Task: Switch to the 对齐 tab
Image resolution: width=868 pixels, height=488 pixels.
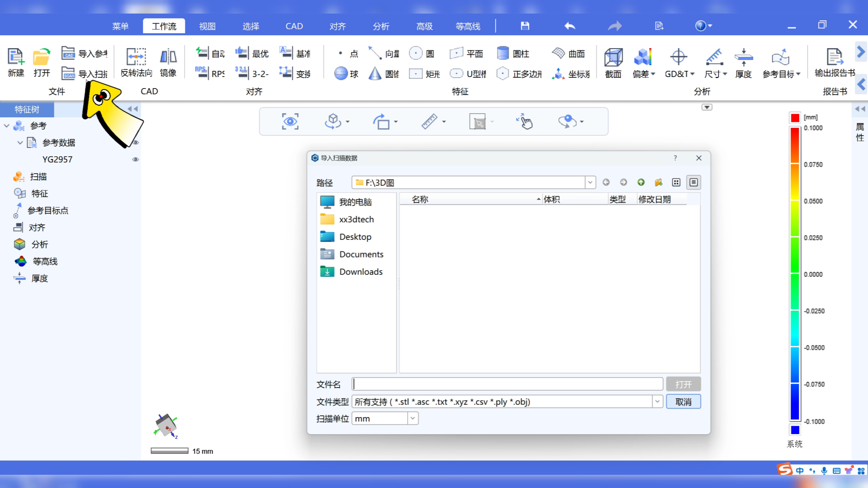Action: click(338, 26)
